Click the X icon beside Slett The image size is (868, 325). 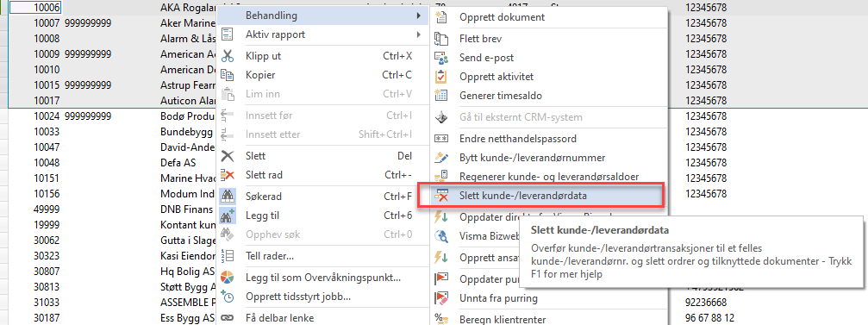coord(228,156)
